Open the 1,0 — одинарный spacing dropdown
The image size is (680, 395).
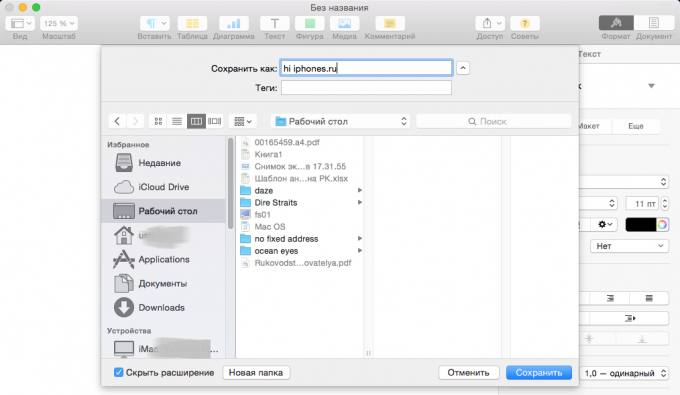point(624,373)
